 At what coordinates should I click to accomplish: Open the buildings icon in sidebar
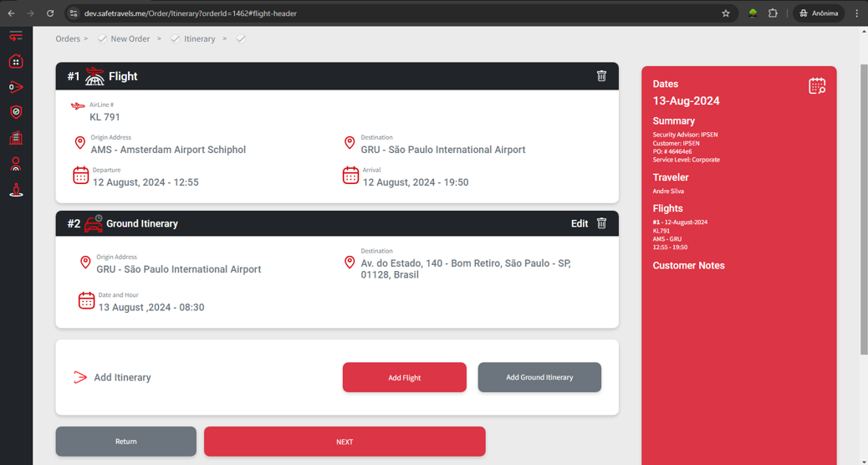point(16,138)
